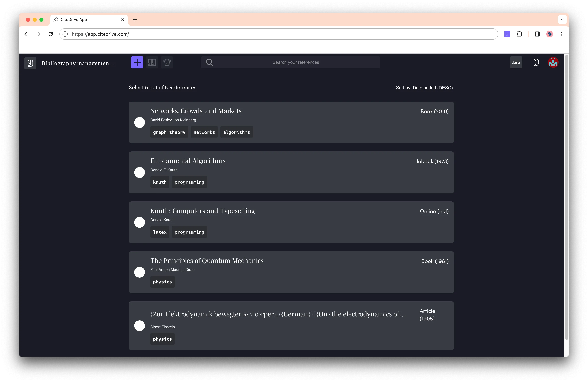This screenshot has width=588, height=382.
Task: Select the Fundamental Algorithms reference checkbox
Action: [140, 172]
